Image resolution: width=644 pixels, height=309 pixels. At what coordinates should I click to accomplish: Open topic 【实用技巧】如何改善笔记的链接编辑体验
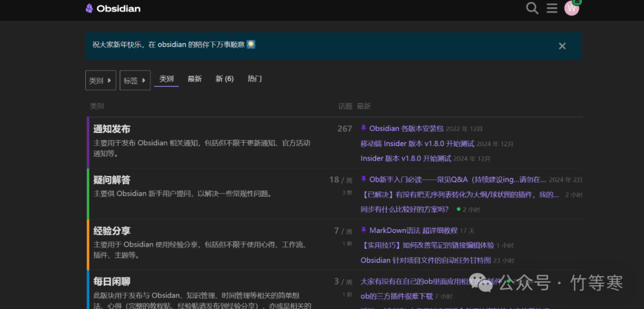(x=427, y=245)
